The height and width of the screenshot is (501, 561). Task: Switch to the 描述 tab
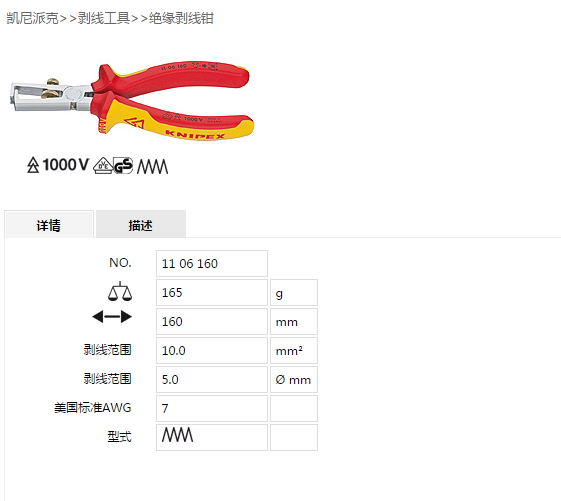click(141, 224)
